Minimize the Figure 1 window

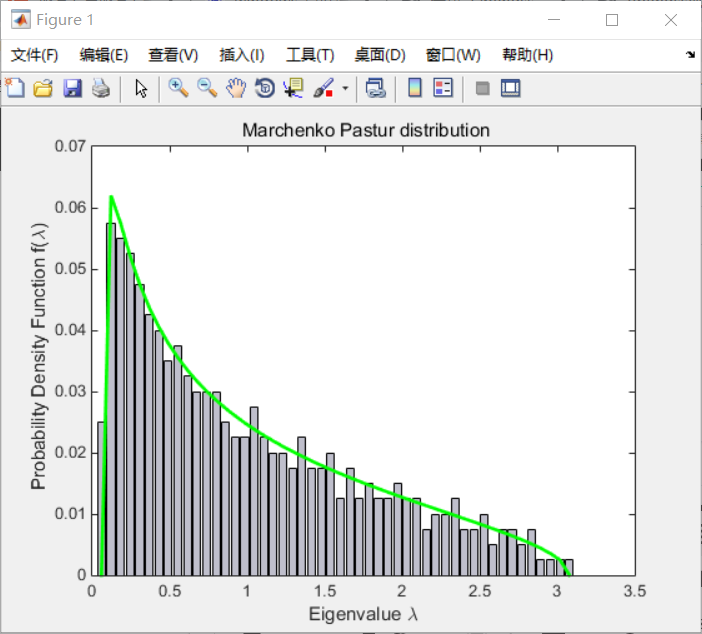click(554, 20)
